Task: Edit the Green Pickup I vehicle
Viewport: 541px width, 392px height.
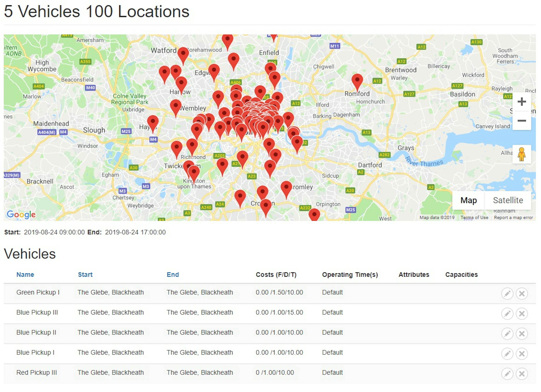Action: click(507, 293)
